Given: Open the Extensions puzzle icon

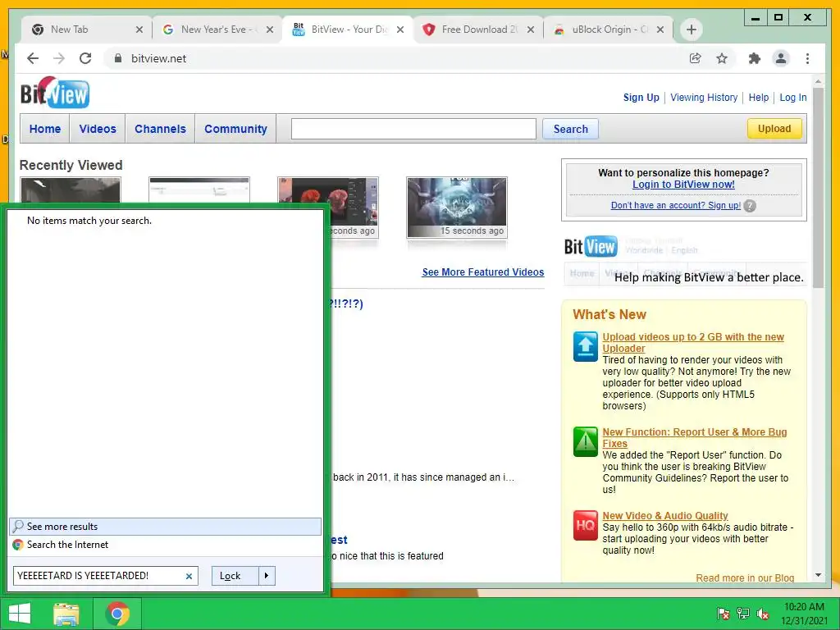Looking at the screenshot, I should [x=755, y=58].
